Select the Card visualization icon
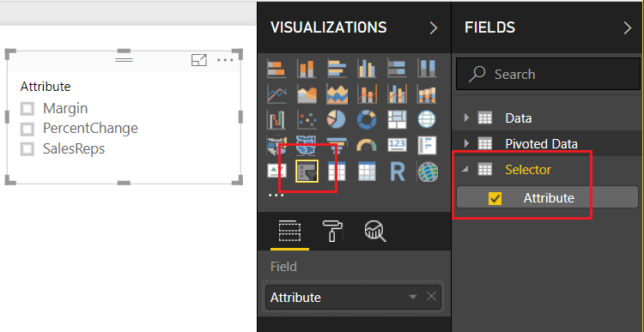The image size is (644, 332). click(x=397, y=145)
